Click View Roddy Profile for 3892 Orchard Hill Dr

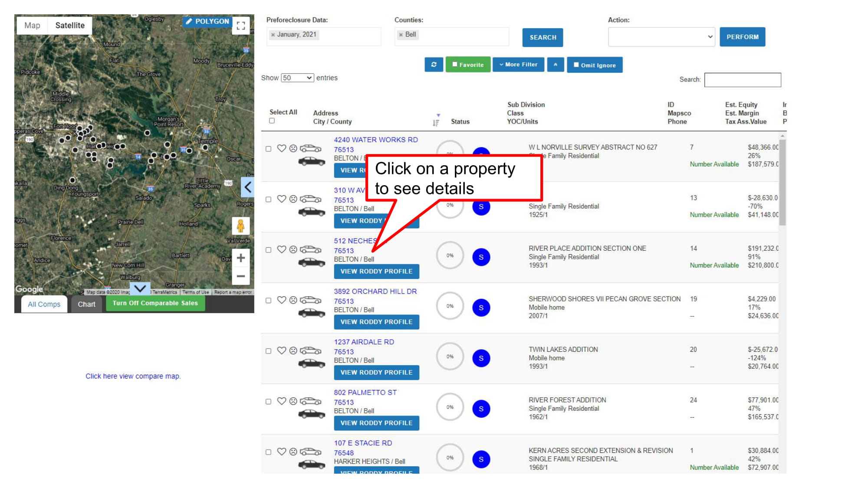click(x=376, y=322)
